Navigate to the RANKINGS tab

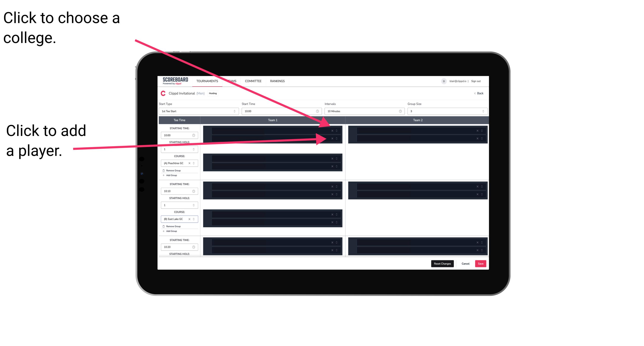(278, 80)
